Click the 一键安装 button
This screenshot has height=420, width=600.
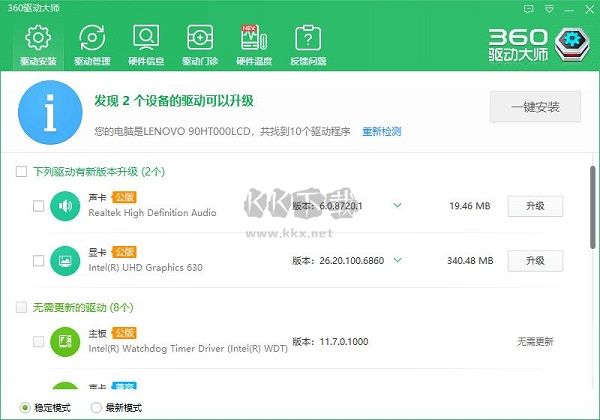point(535,107)
